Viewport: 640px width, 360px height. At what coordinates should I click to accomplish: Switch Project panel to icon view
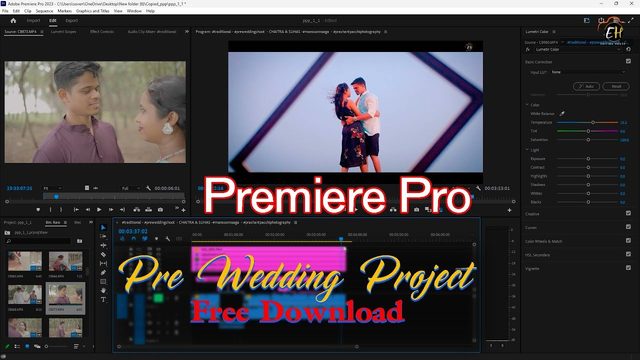(x=27, y=347)
